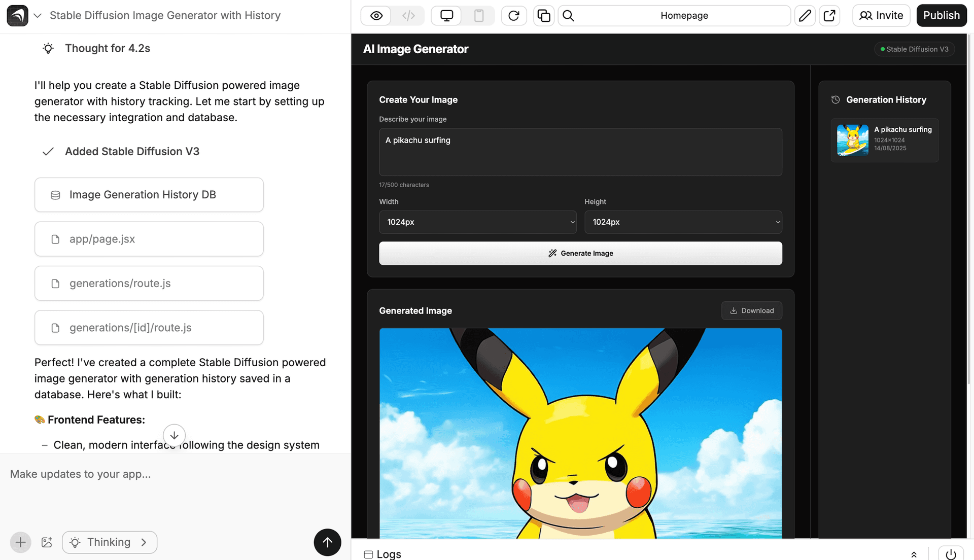
Task: Click the attach image icon in chat
Action: tap(47, 542)
